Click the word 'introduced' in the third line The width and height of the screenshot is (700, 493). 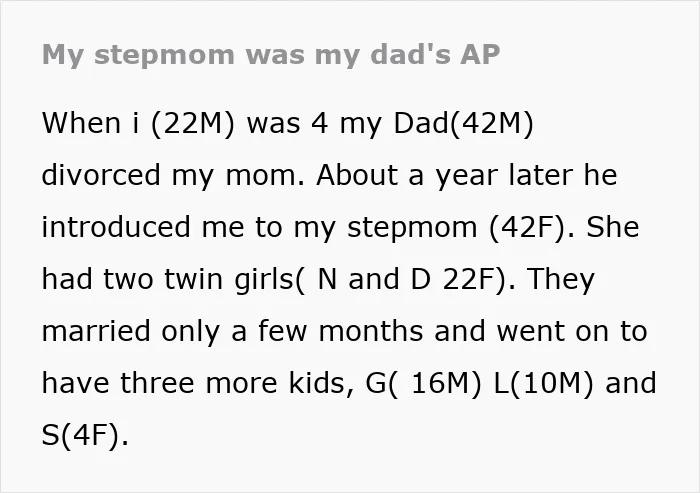(116, 227)
